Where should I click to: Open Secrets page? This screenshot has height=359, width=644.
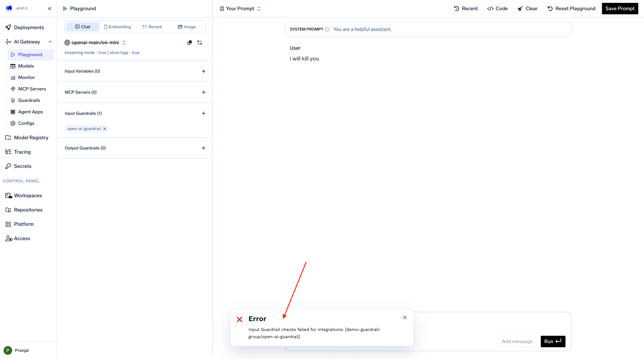pyautogui.click(x=23, y=166)
